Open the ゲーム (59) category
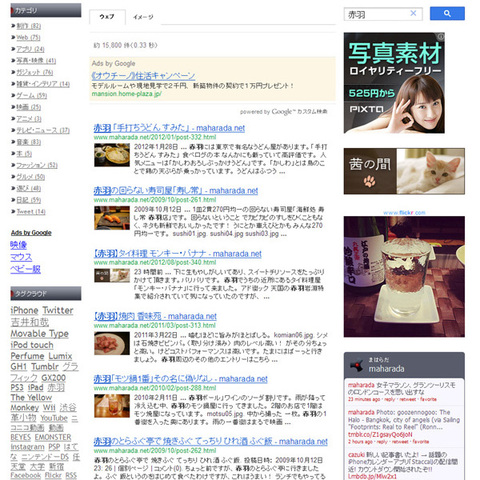 click(x=32, y=96)
